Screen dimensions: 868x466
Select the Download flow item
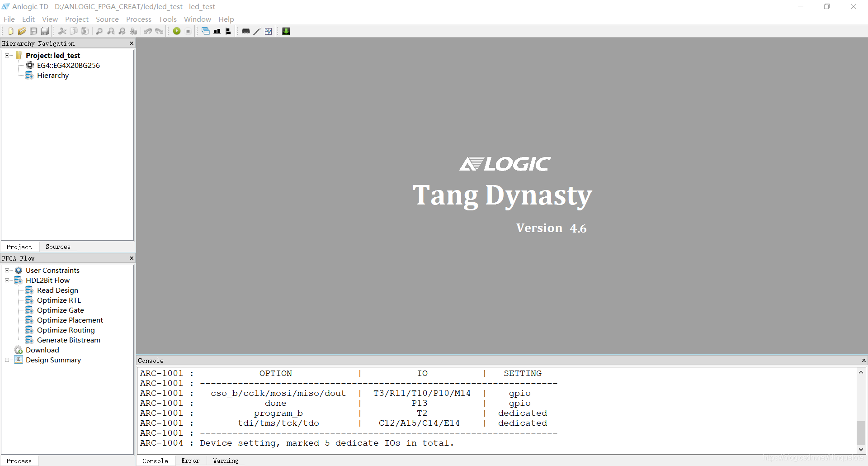tap(37, 350)
